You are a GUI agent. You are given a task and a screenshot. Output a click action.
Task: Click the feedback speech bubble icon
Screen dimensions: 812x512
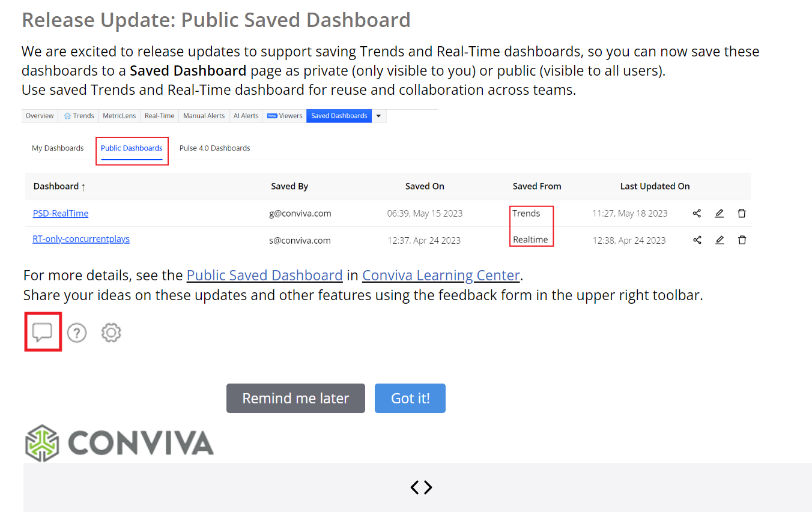coord(43,332)
